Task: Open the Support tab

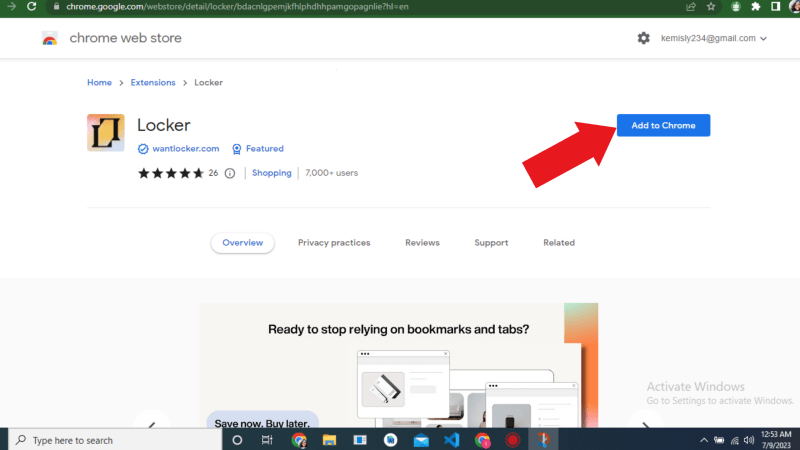Action: [x=491, y=243]
